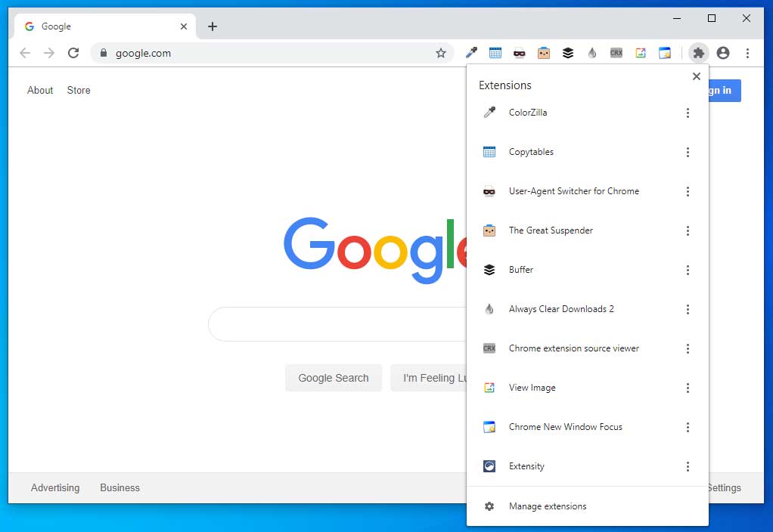
Task: Click the Google Search button
Action: pyautogui.click(x=334, y=378)
